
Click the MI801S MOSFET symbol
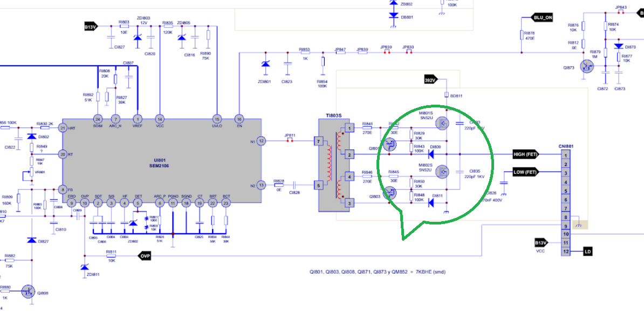click(442, 123)
